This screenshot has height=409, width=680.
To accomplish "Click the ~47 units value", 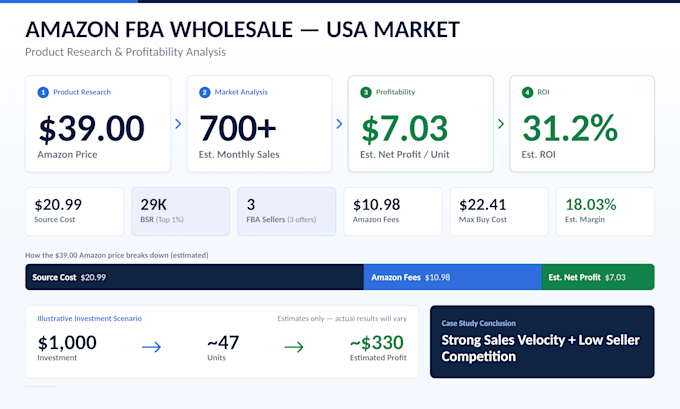I will pos(223,343).
